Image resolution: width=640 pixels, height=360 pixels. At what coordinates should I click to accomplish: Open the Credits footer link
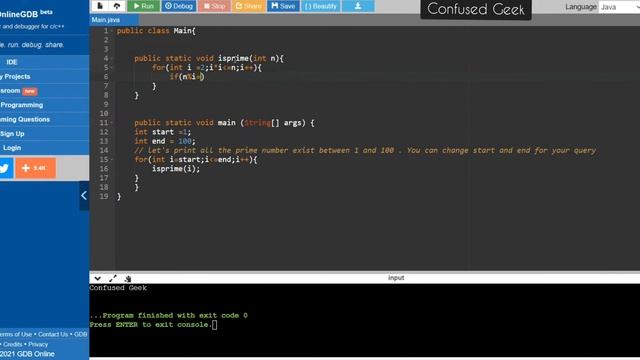pos(13,344)
